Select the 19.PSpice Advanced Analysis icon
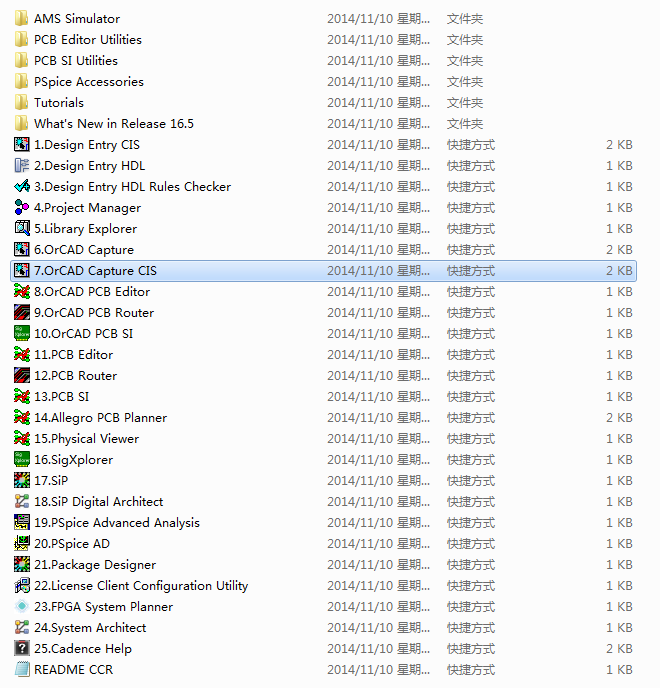Image resolution: width=660 pixels, height=688 pixels. tap(22, 523)
